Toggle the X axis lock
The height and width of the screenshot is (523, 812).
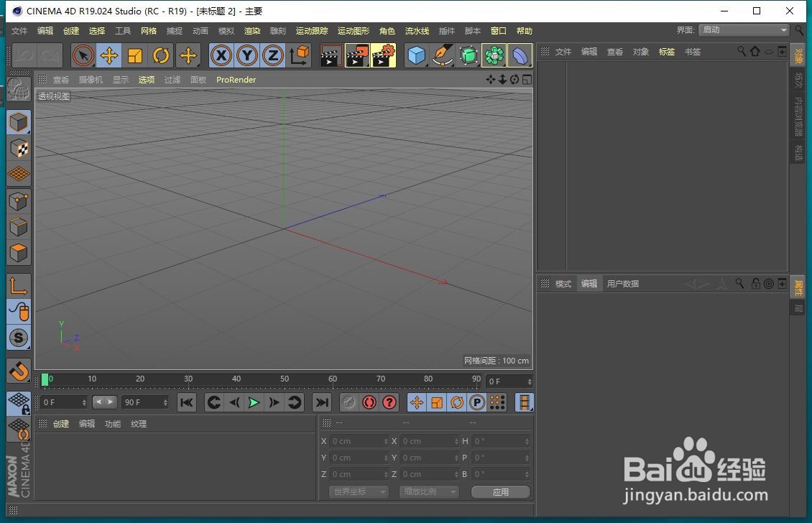click(221, 55)
